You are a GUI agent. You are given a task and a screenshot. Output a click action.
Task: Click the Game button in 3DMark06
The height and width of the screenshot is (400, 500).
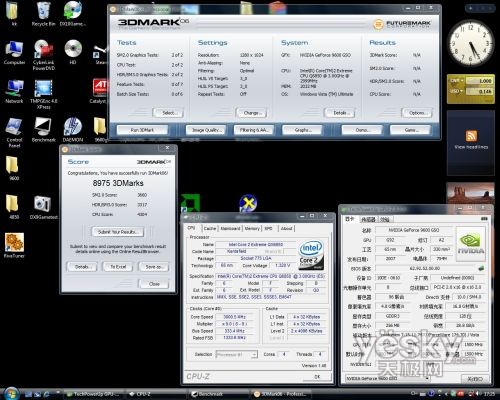[x=410, y=130]
